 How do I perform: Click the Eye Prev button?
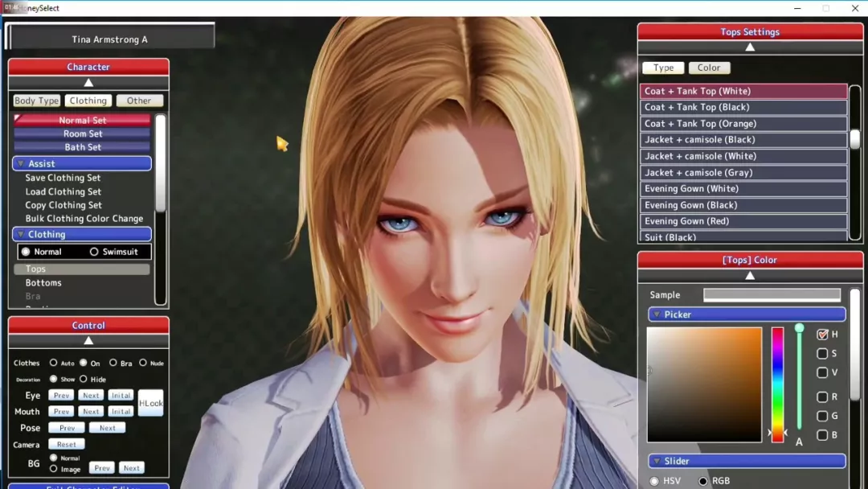[61, 396]
